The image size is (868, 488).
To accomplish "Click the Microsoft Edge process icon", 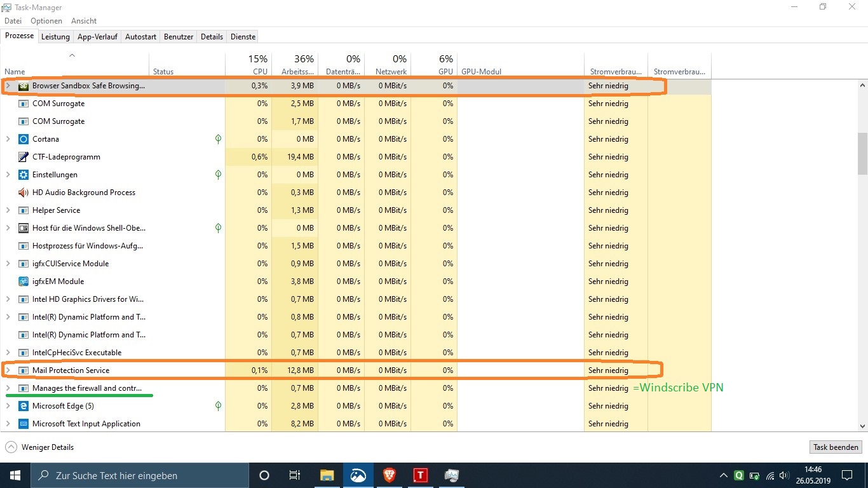I will coord(24,406).
